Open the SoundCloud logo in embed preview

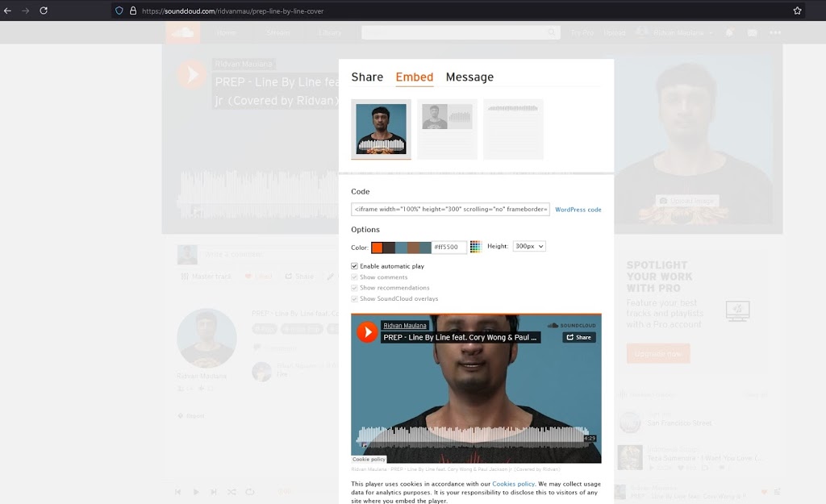pyautogui.click(x=572, y=326)
